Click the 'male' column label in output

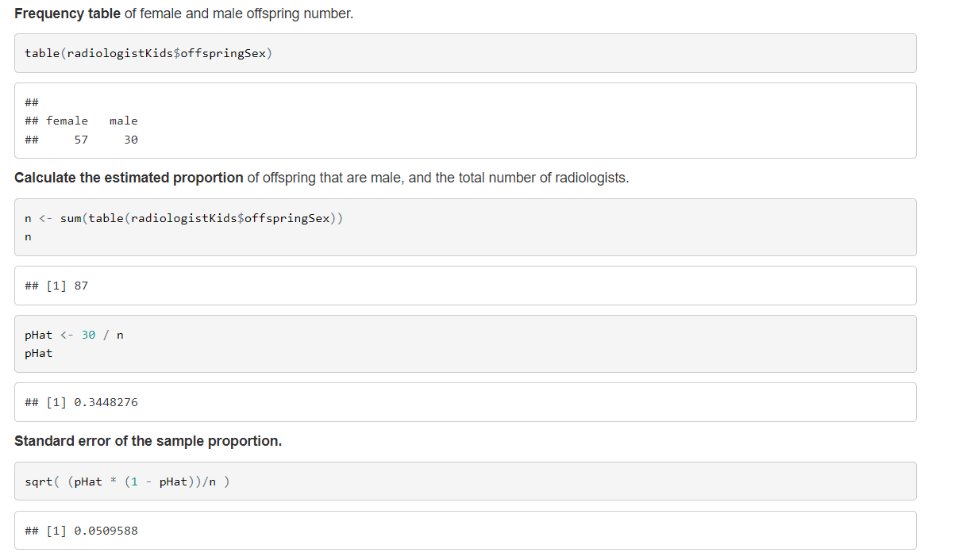point(124,121)
